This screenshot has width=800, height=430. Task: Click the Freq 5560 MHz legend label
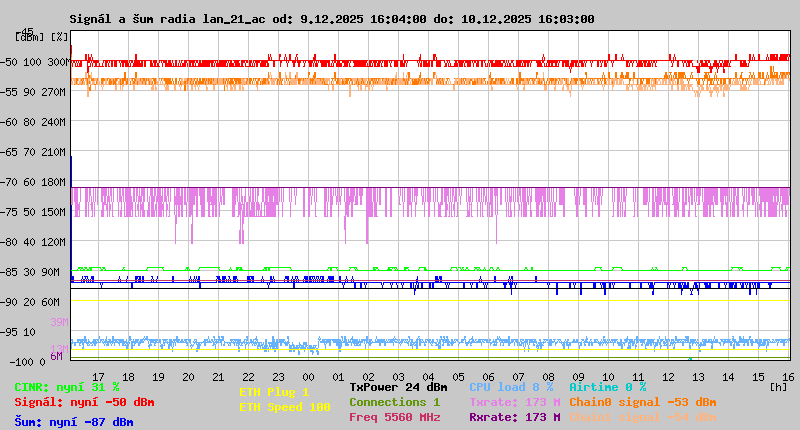394,417
